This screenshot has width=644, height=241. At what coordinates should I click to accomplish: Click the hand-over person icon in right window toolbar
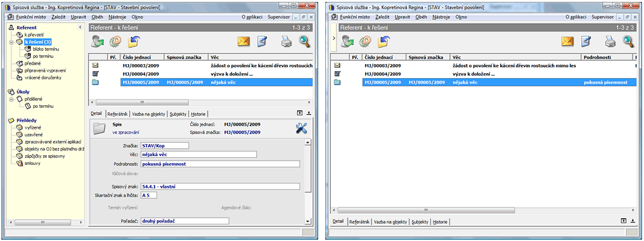(347, 41)
